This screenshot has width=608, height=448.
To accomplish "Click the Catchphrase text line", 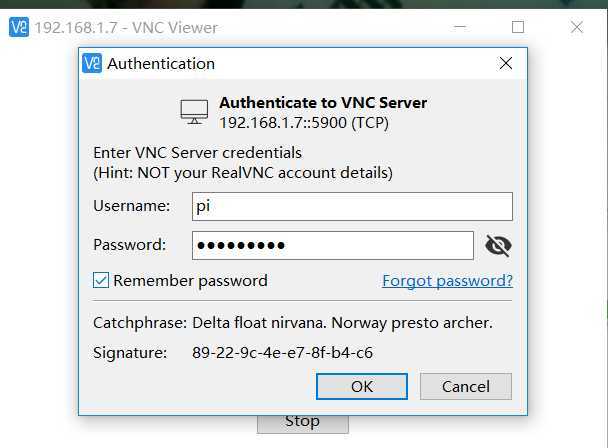I will [293, 324].
